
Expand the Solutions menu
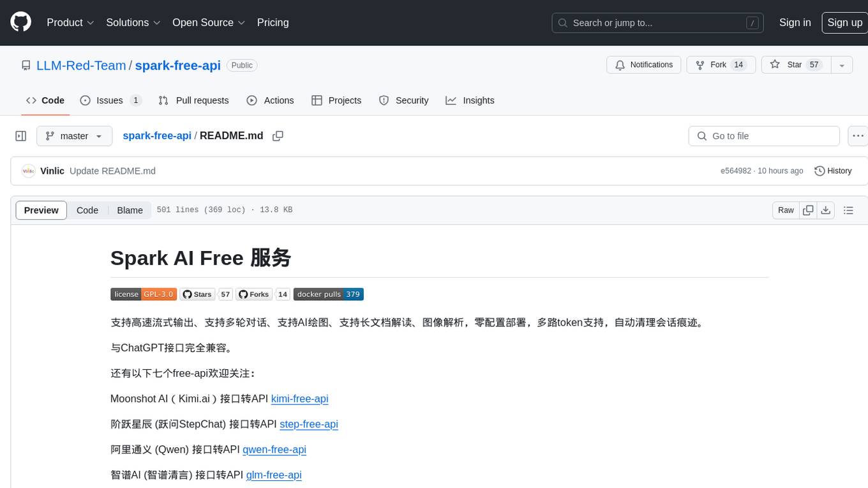(x=133, y=22)
